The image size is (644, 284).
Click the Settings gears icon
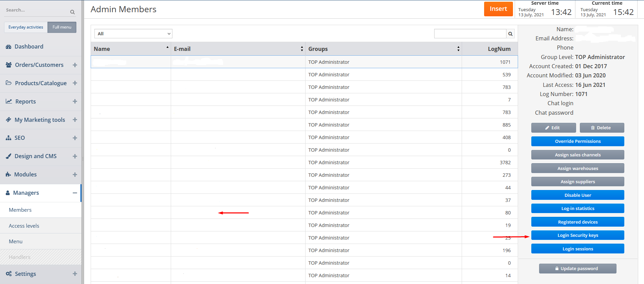tap(9, 274)
